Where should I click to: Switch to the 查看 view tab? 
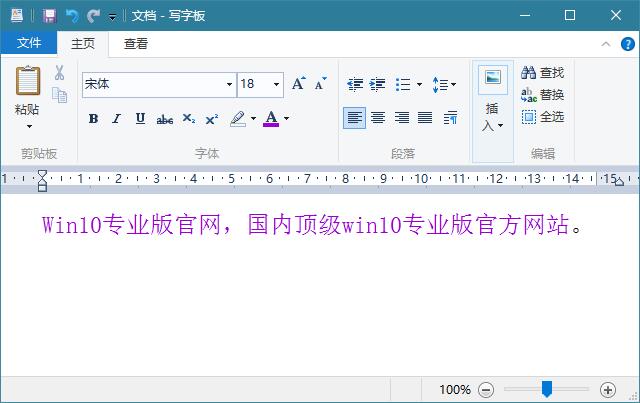tap(136, 43)
